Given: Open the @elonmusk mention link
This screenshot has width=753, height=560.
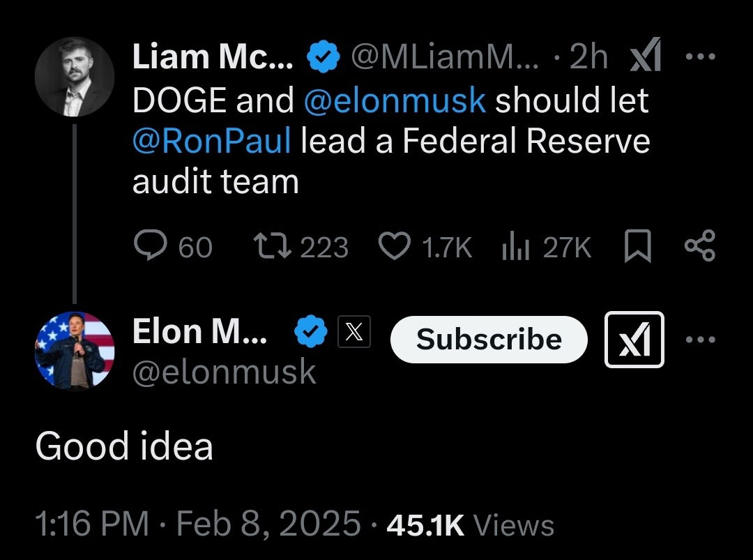Looking at the screenshot, I should click(x=395, y=100).
